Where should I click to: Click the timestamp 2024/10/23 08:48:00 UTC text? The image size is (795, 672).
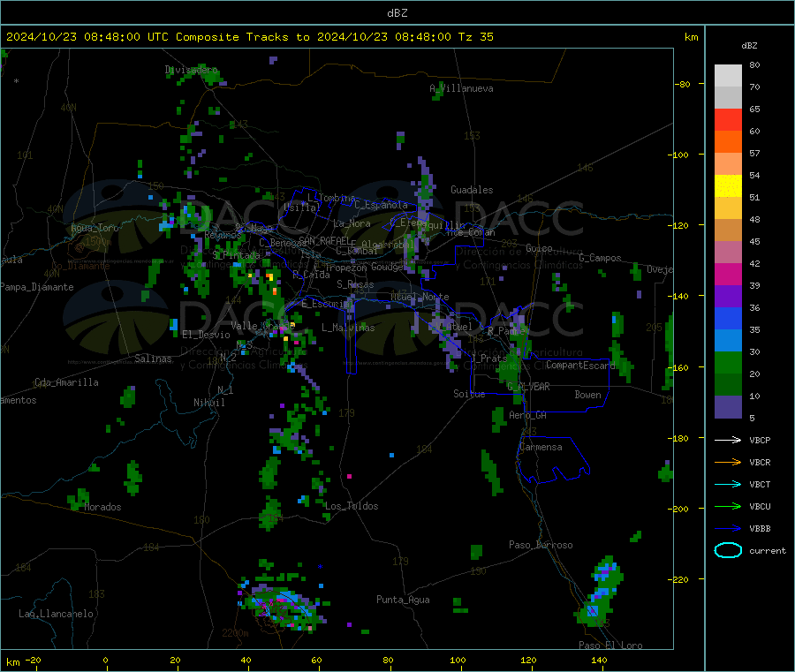tap(87, 37)
